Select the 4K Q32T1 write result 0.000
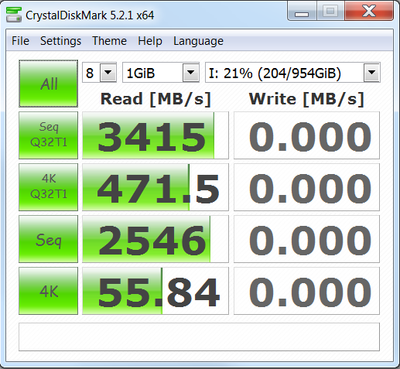This screenshot has height=369, width=400. [x=307, y=187]
